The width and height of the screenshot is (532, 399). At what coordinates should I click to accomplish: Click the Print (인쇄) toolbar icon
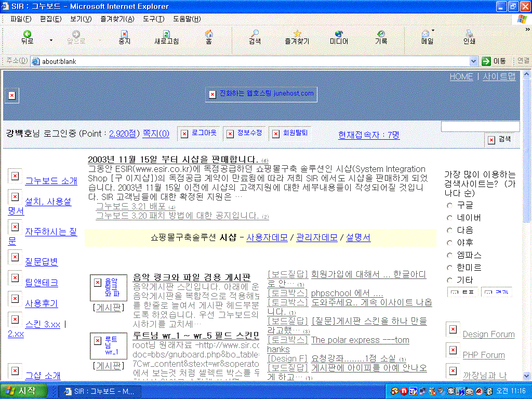pyautogui.click(x=469, y=36)
